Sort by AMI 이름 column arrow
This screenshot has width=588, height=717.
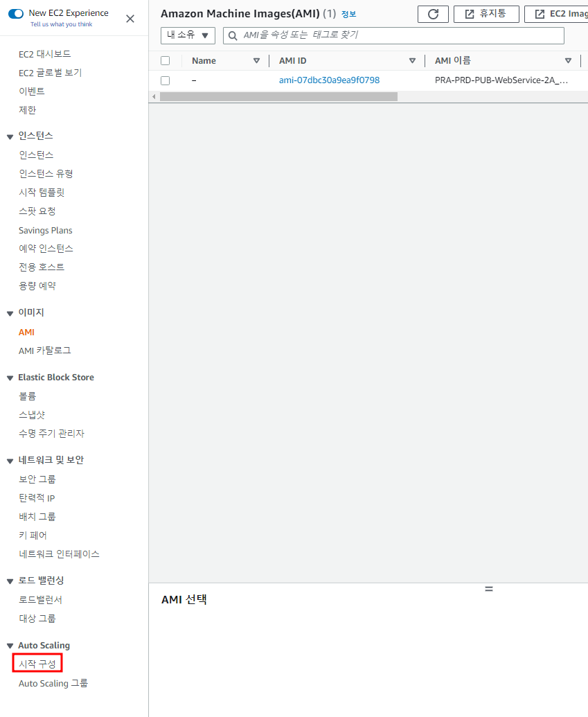pos(569,61)
